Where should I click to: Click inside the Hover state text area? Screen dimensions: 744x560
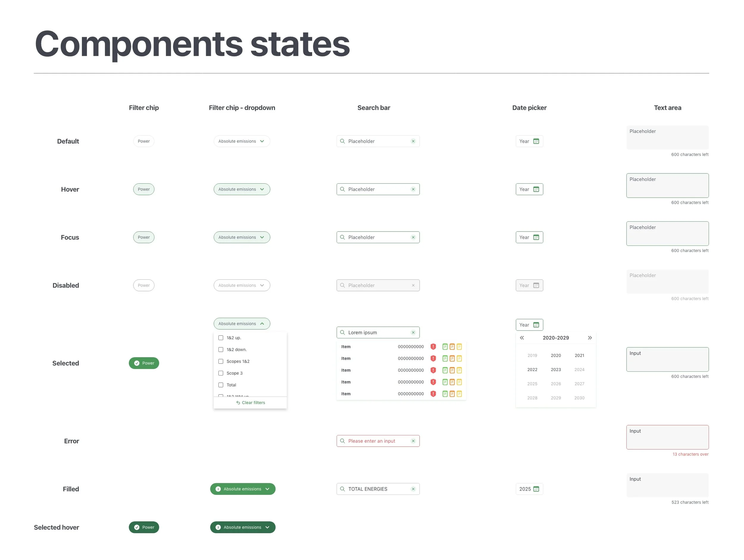coord(667,186)
